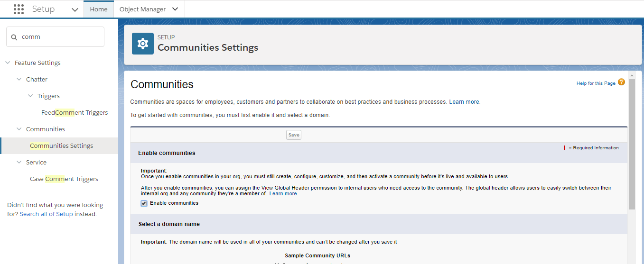
Task: Click Learn more after the Communities description
Action: 464,102
